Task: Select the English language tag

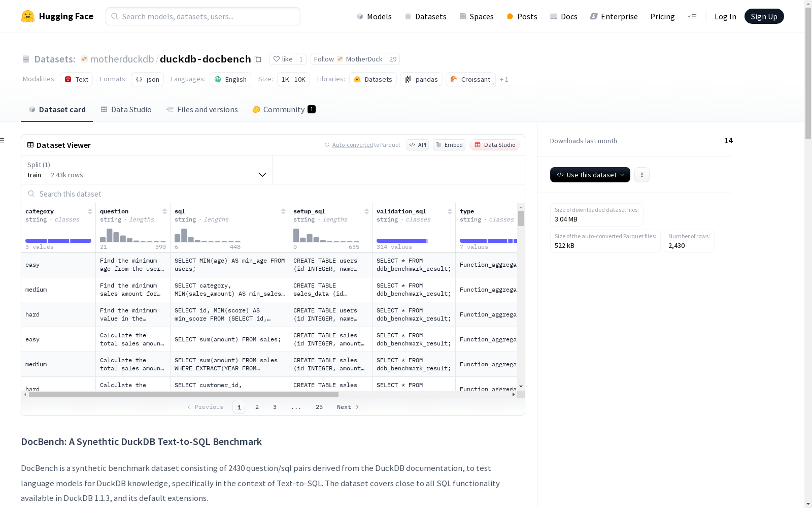Action: [x=230, y=79]
